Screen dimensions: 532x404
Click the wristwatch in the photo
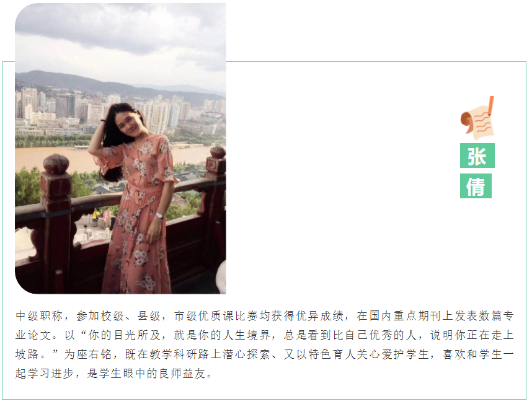pos(159,215)
